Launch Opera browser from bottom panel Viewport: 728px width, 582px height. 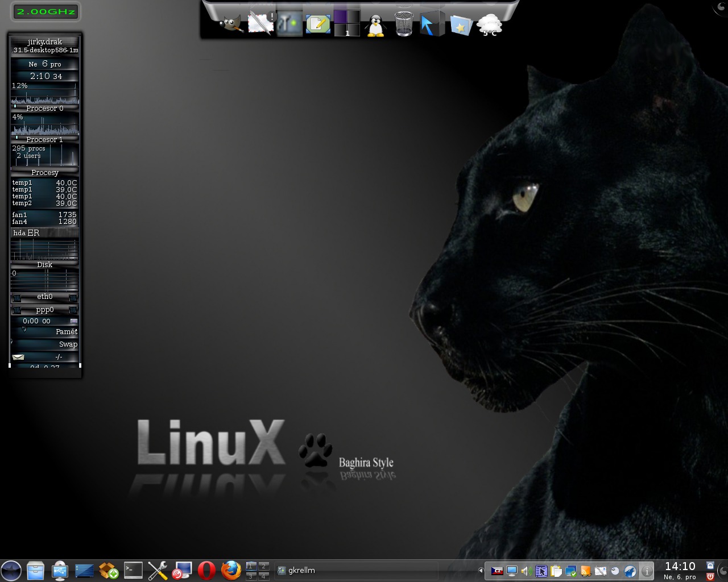click(x=206, y=570)
